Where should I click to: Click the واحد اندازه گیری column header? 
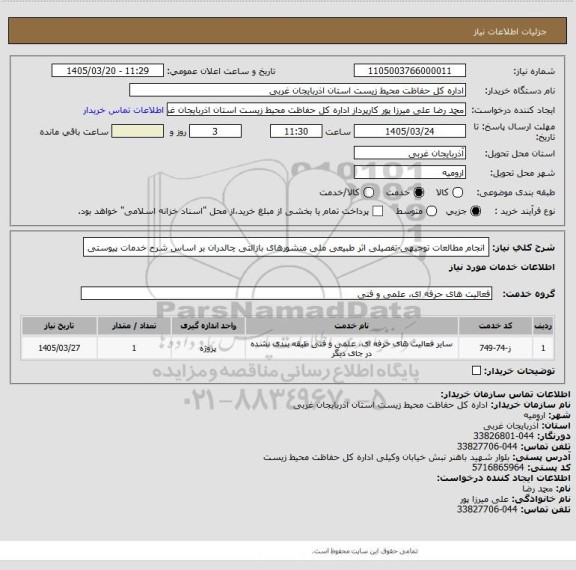(208, 325)
